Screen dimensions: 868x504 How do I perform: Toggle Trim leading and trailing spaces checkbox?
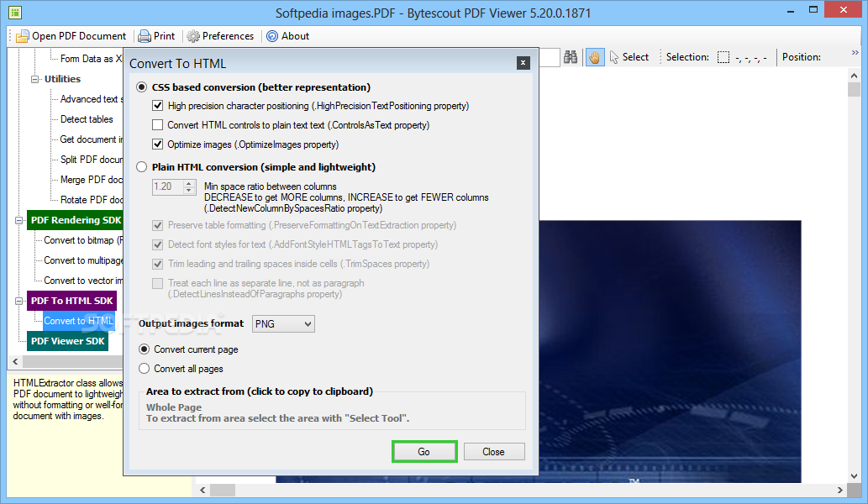click(158, 264)
